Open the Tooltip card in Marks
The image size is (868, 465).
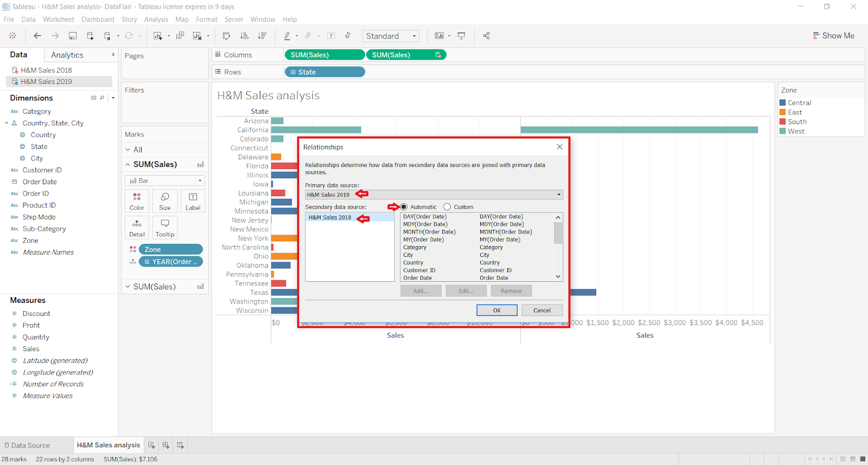click(165, 228)
